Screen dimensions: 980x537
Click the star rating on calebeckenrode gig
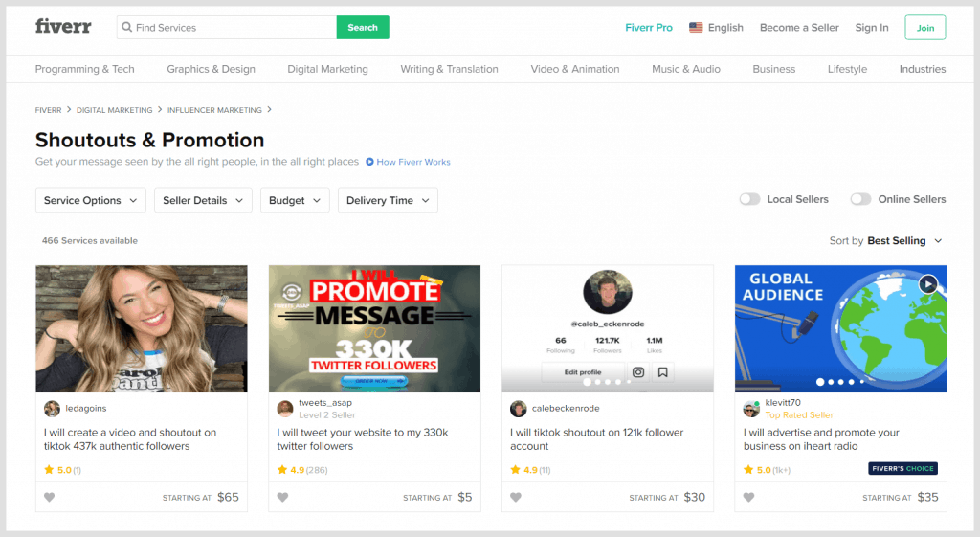tap(530, 470)
